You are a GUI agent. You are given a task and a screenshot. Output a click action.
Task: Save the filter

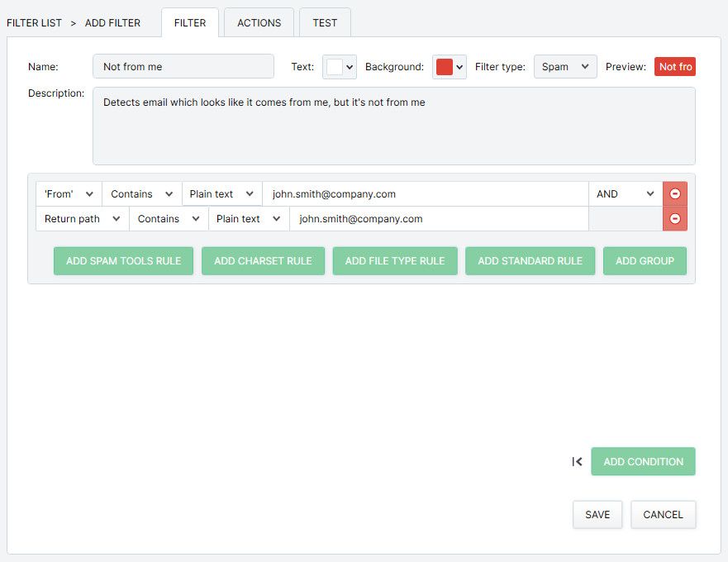point(597,514)
